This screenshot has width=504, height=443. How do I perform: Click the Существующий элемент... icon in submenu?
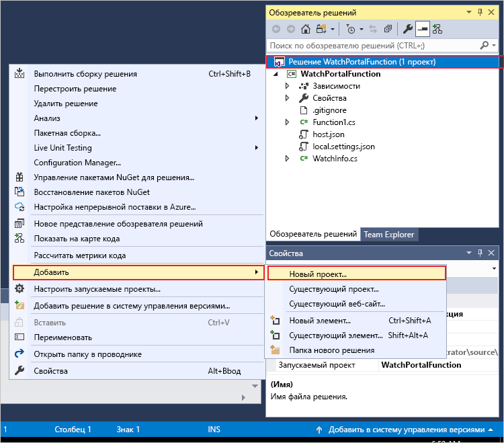pos(275,335)
